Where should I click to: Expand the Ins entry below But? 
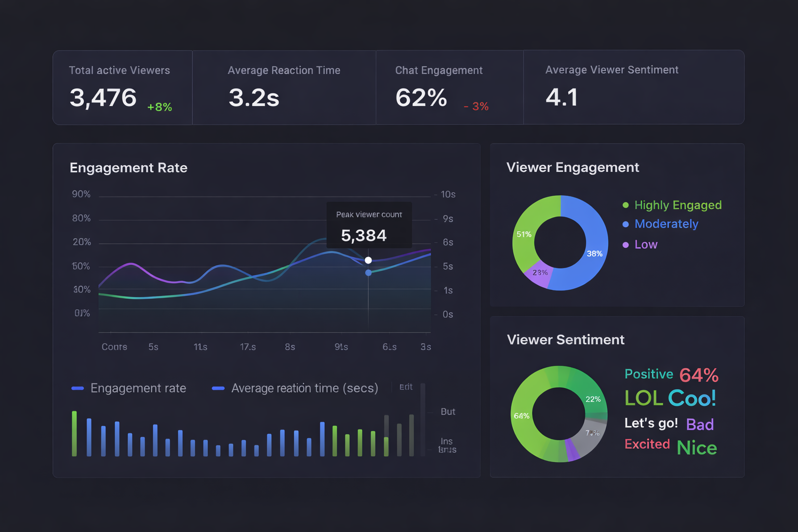446,441
